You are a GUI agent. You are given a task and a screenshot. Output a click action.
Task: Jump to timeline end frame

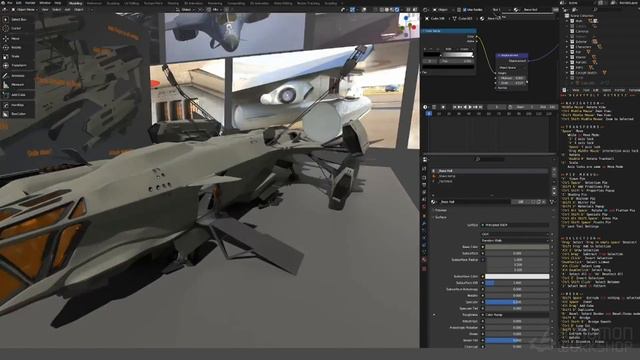[x=481, y=107]
